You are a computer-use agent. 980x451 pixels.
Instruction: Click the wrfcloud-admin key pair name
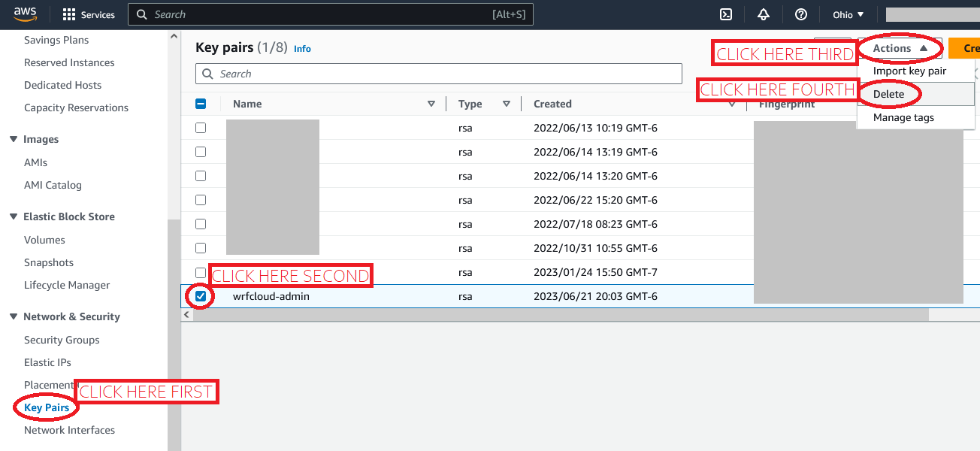(271, 296)
